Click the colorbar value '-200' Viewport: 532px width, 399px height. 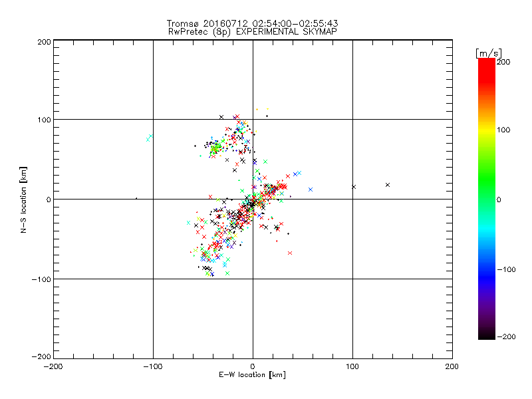pyautogui.click(x=506, y=336)
